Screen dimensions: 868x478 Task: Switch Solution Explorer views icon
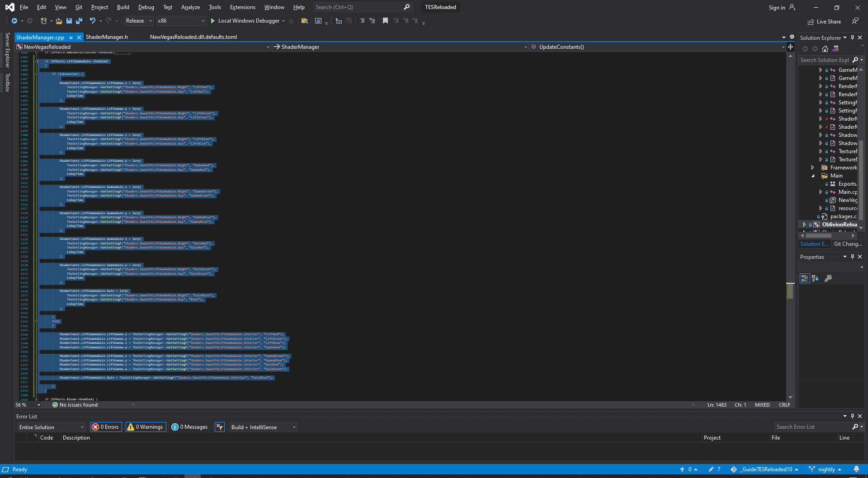835,49
